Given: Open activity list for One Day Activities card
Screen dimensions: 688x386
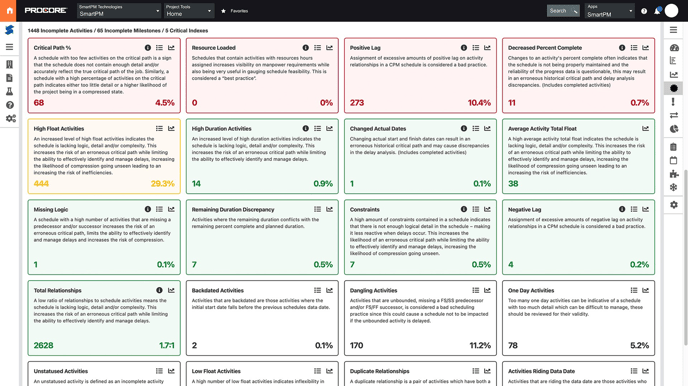Looking at the screenshot, I should coord(634,290).
